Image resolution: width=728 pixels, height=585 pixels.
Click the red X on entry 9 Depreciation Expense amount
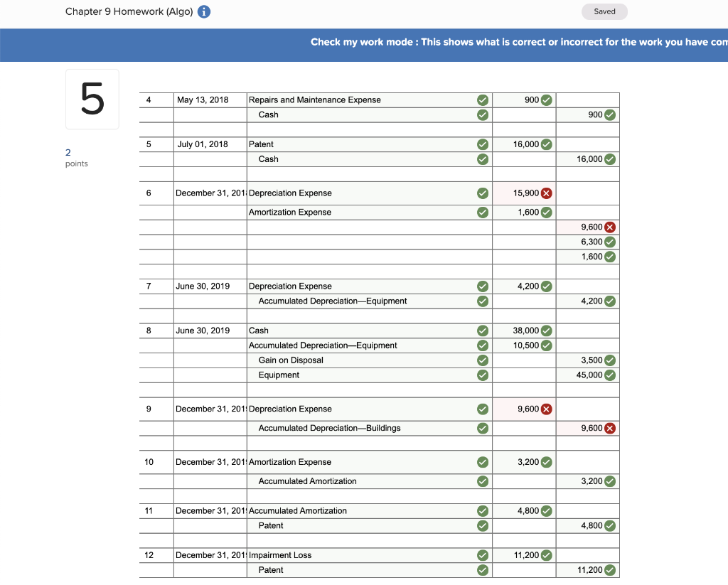tap(545, 409)
